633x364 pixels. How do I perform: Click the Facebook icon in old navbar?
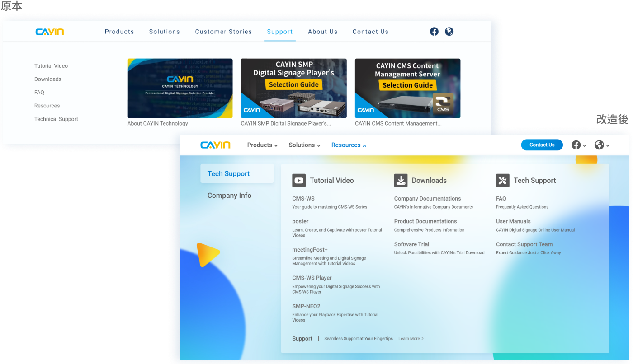pyautogui.click(x=434, y=32)
